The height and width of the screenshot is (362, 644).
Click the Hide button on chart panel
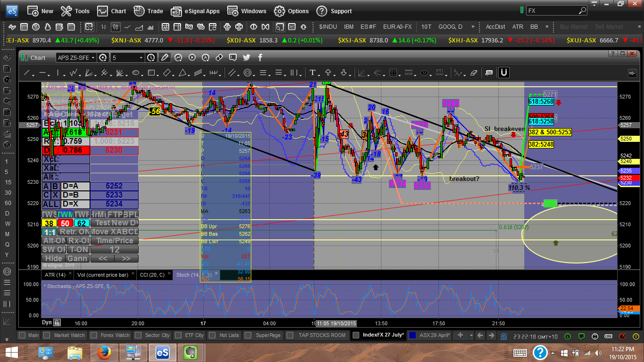pos(54,259)
